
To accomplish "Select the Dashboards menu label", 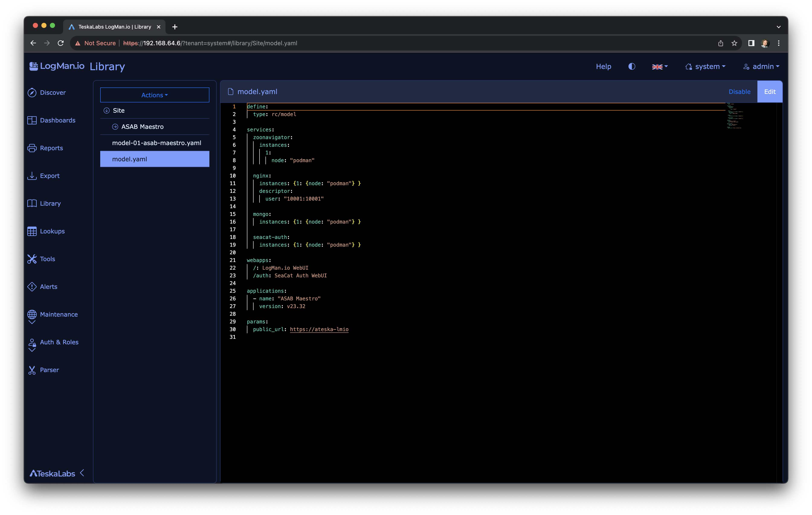I will point(58,120).
